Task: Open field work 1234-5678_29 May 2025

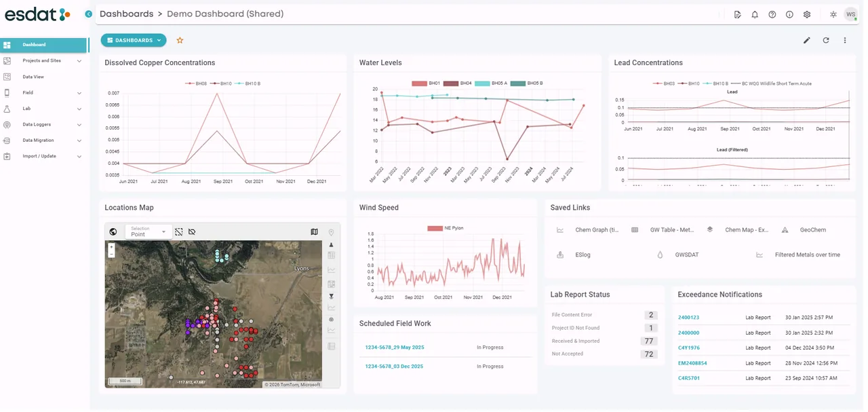Action: (x=395, y=348)
